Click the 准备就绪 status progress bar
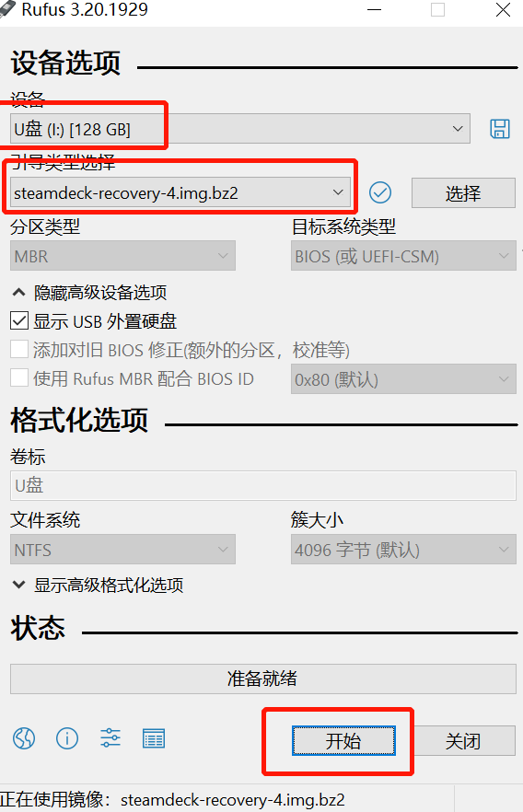Image resolution: width=523 pixels, height=812 pixels. point(263,679)
